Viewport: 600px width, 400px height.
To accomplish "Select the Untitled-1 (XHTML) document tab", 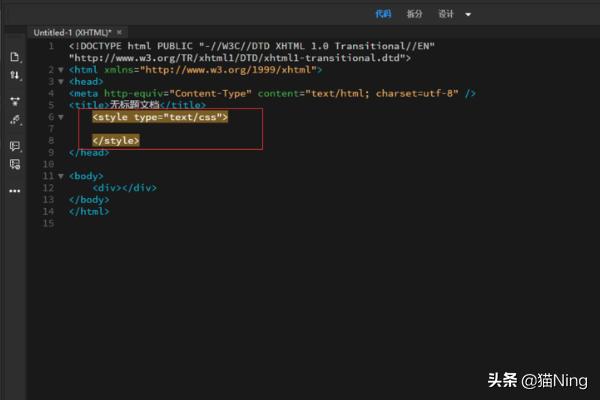I will point(72,33).
